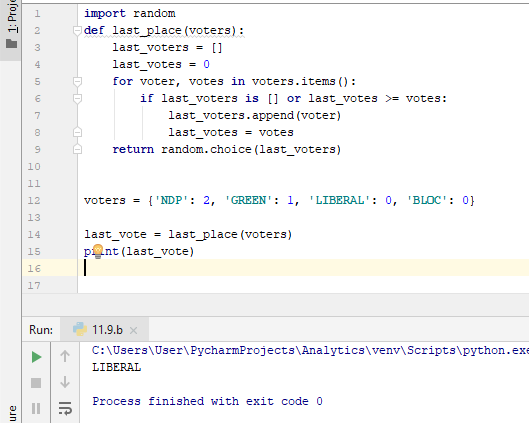Click the python.exe path link in output
The width and height of the screenshot is (529, 423).
[x=310, y=350]
